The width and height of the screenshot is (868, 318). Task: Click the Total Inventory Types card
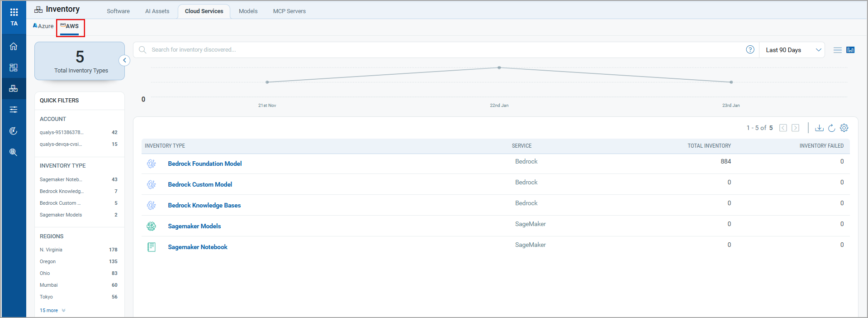click(80, 61)
